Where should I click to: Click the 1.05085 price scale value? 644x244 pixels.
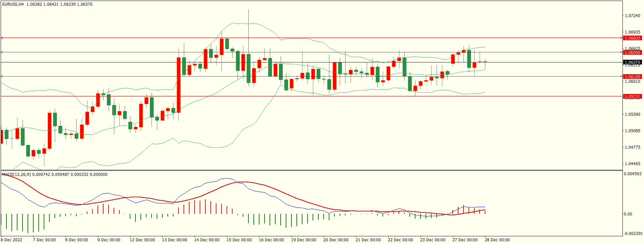[632, 131]
